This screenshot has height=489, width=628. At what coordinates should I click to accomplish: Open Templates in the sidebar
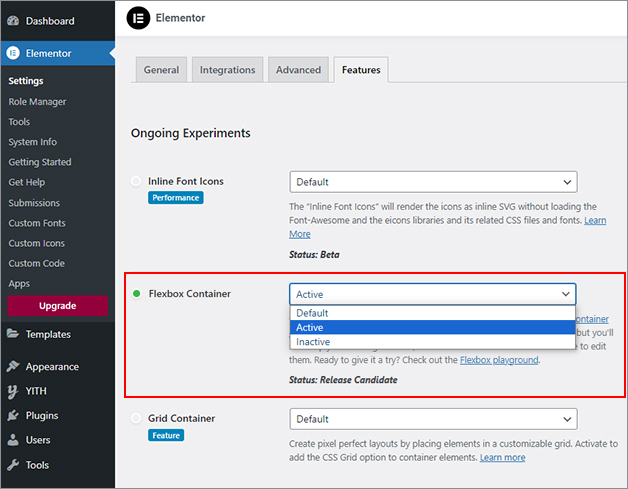click(x=57, y=334)
